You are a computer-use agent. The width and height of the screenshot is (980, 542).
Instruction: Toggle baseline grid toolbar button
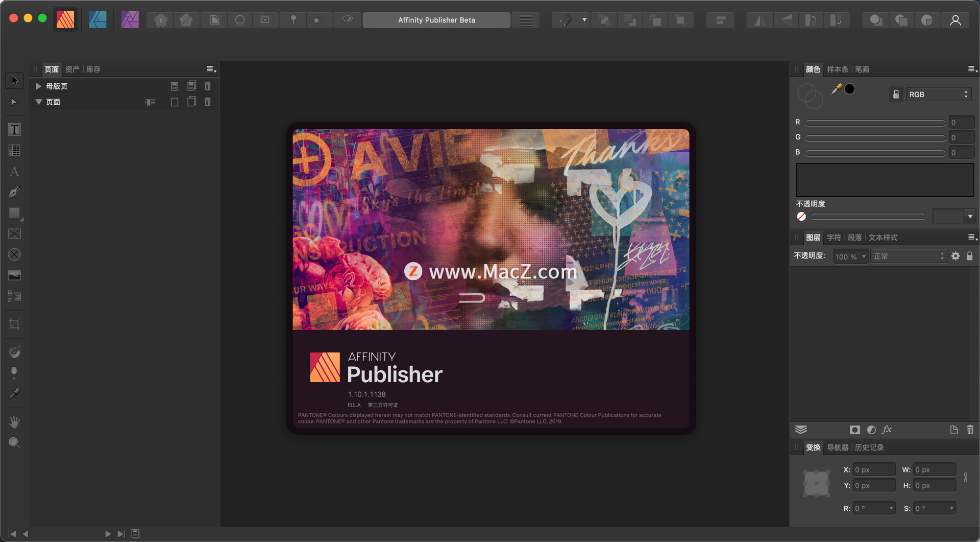tap(525, 20)
